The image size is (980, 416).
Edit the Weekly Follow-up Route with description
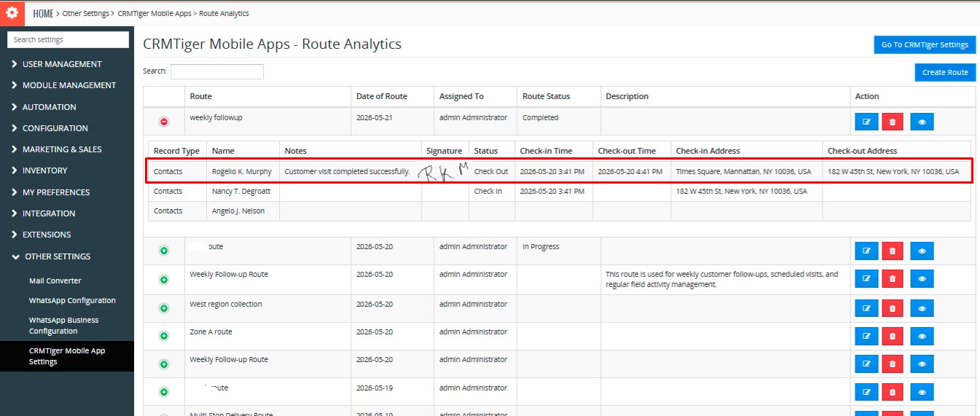[x=866, y=279]
